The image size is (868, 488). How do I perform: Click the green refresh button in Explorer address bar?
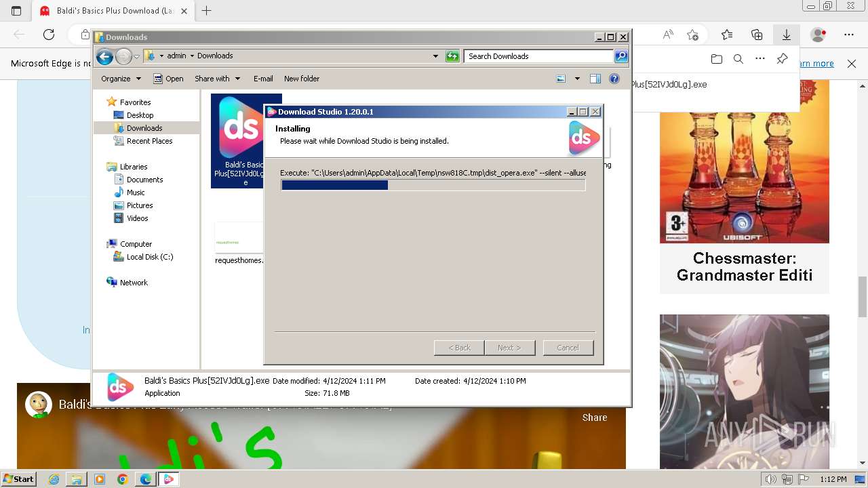tap(452, 56)
